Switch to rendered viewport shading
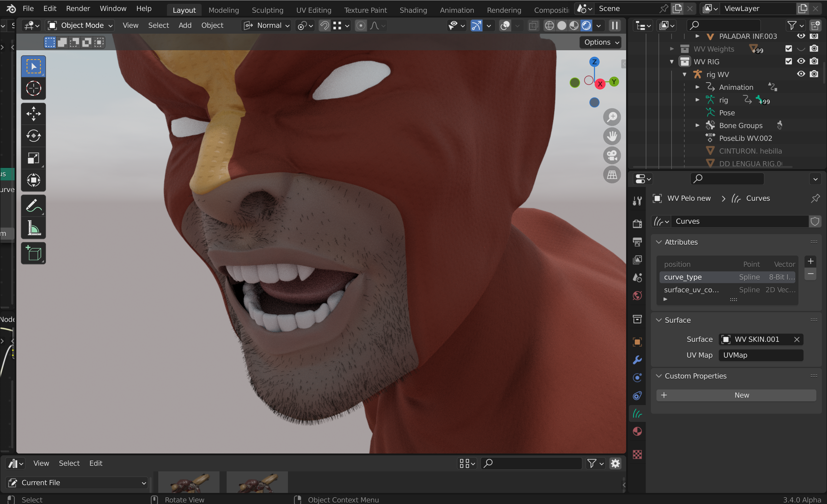Viewport: 827px width, 504px height. coord(586,26)
